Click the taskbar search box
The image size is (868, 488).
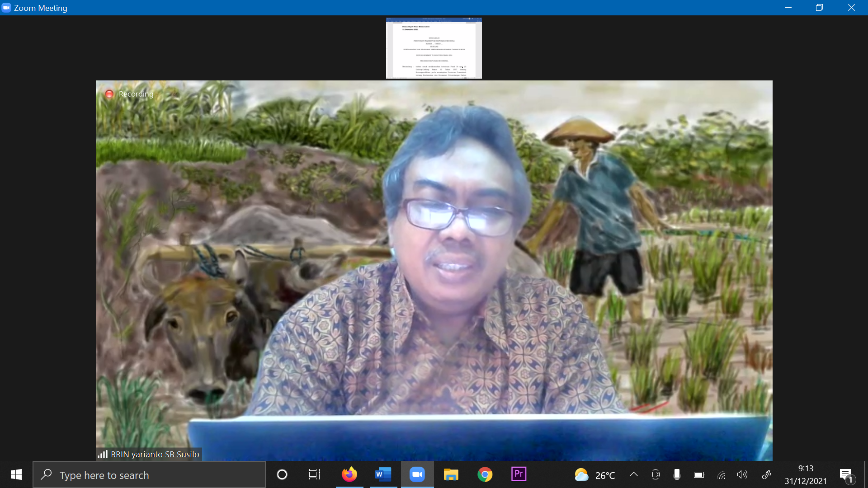(149, 474)
